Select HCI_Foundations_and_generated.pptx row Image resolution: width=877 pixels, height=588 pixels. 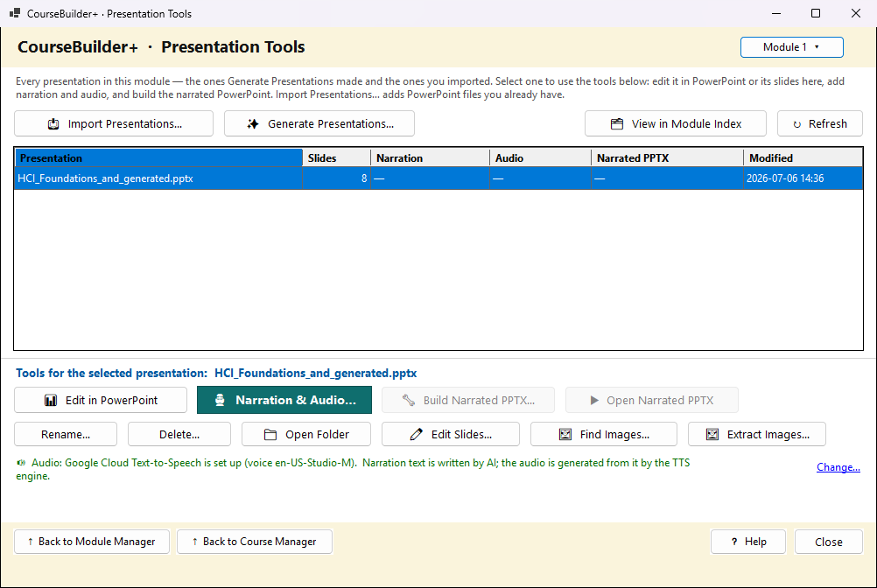(x=438, y=178)
